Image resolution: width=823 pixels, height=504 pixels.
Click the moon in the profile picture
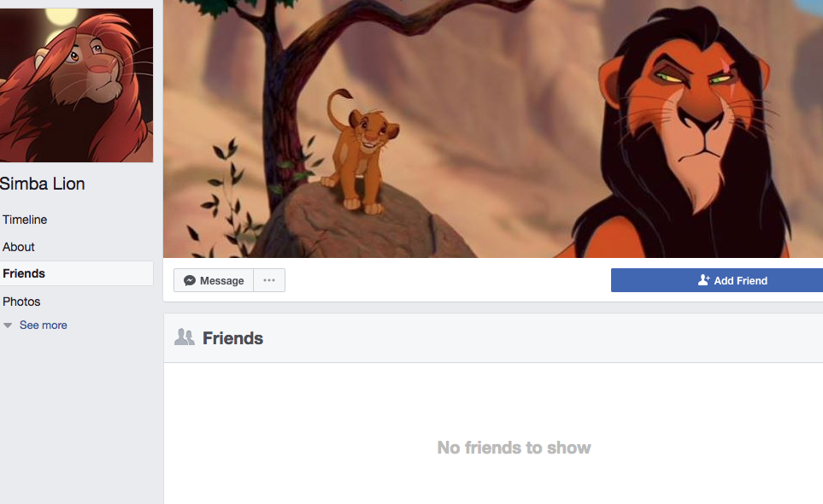61,17
